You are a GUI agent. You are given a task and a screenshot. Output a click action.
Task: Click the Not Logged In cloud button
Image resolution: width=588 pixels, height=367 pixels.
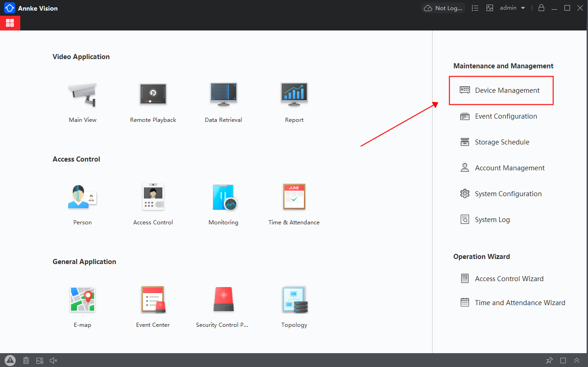pos(443,8)
